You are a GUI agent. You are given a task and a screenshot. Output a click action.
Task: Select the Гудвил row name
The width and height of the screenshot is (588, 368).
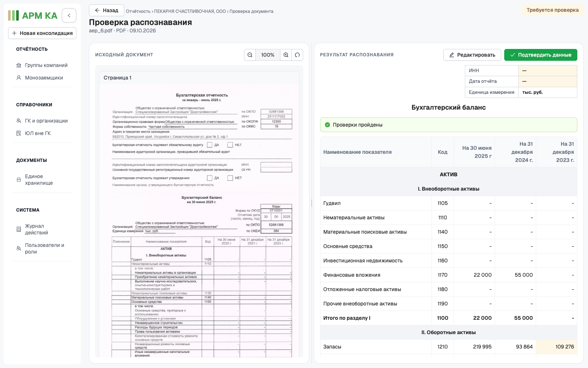coord(332,203)
